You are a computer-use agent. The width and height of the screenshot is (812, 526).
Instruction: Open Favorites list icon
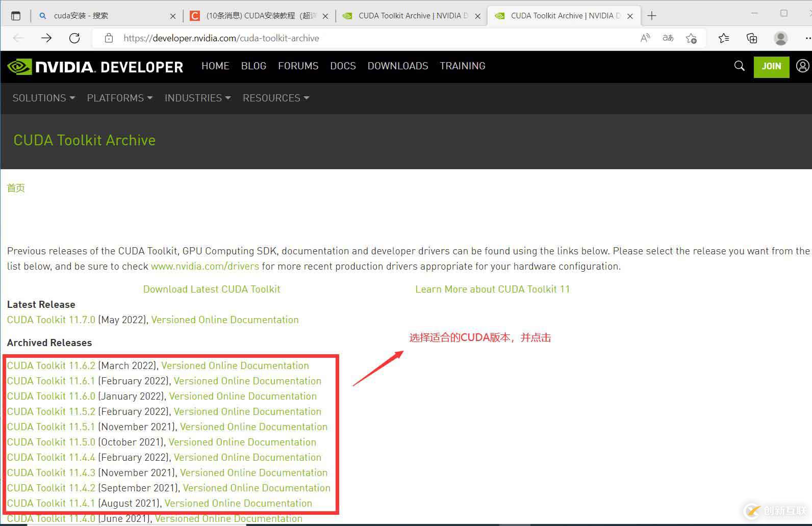[724, 38]
